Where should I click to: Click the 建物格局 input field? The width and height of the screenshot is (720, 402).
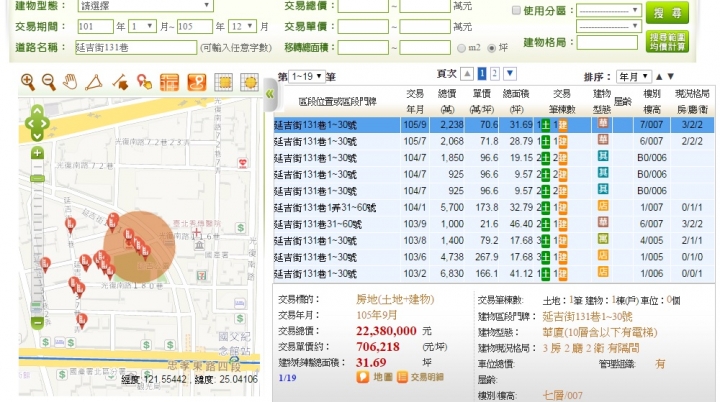pos(607,42)
